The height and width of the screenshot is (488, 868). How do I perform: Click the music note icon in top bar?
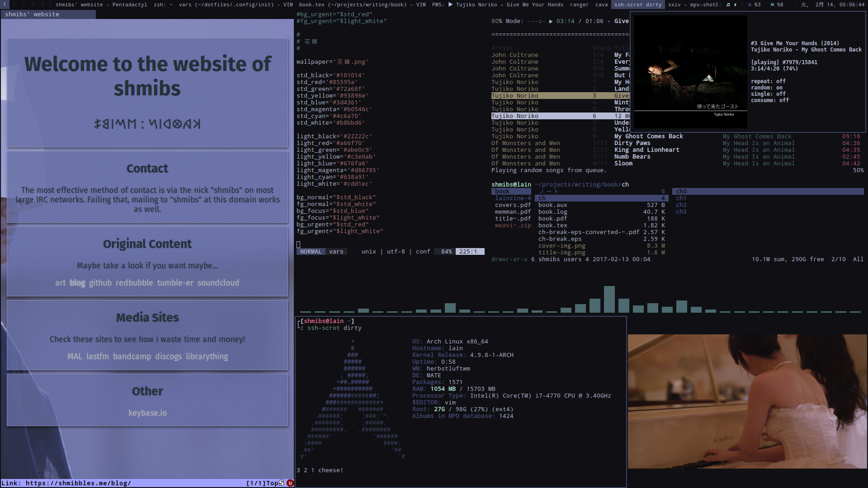pyautogui.click(x=728, y=5)
